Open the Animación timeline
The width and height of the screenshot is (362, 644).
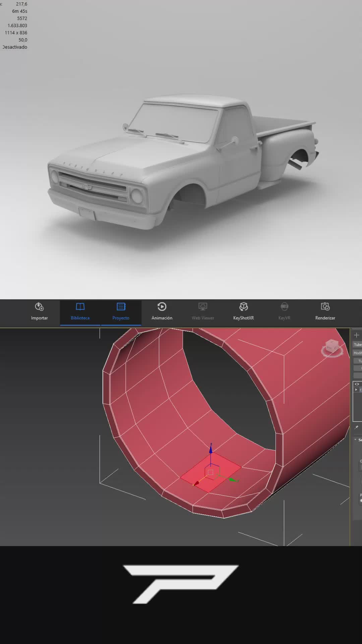click(x=162, y=312)
